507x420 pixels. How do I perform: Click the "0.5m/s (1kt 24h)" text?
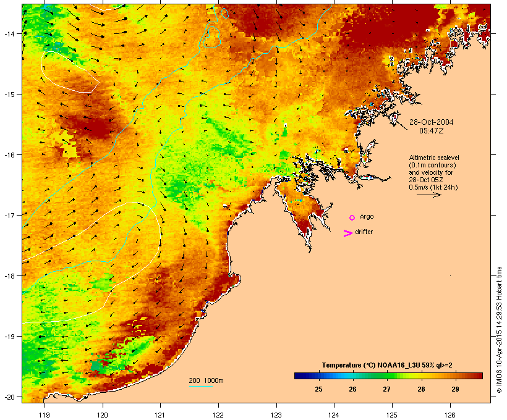pos(433,187)
